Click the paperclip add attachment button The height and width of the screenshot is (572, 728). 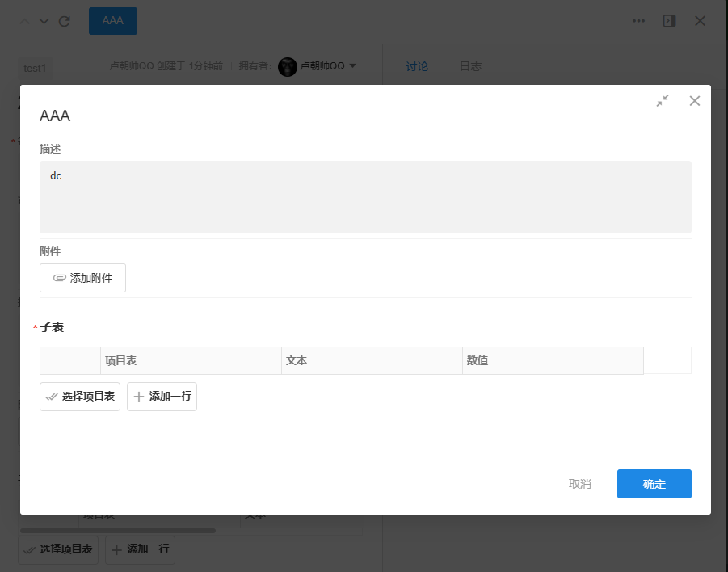click(x=82, y=278)
